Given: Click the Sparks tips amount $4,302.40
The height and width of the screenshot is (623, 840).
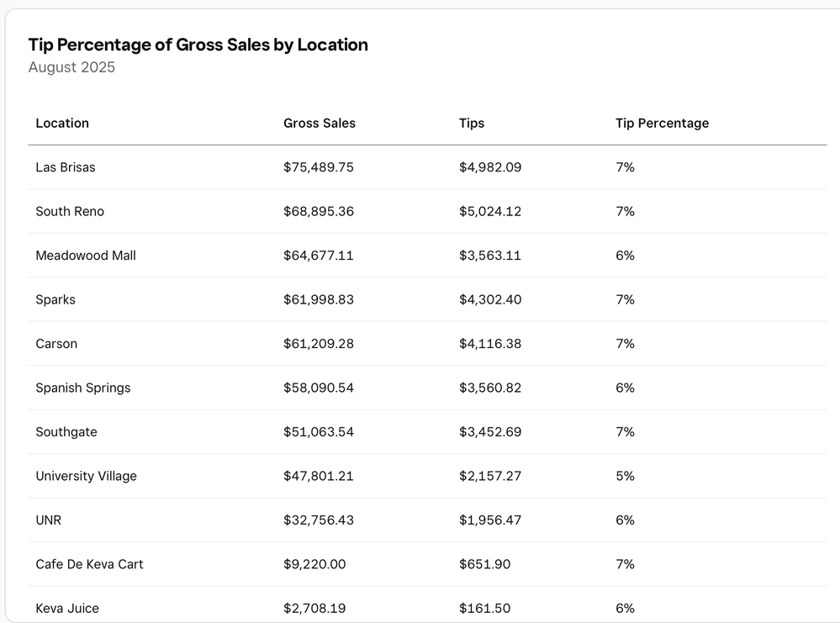Looking at the screenshot, I should (x=490, y=299).
